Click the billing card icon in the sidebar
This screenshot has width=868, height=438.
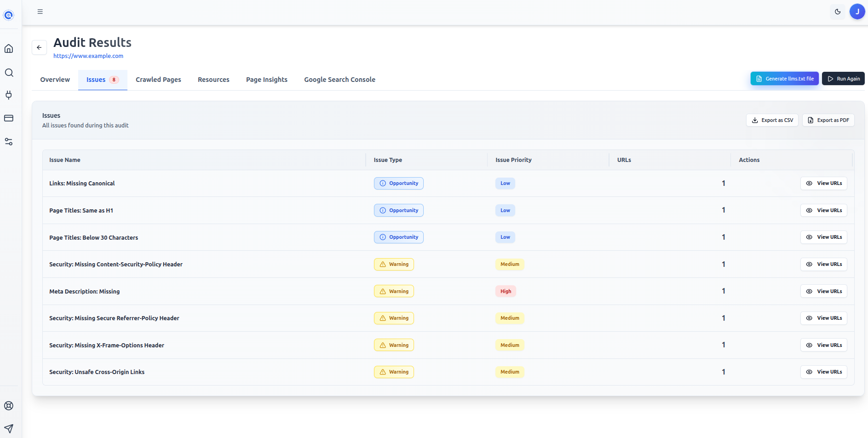pos(9,118)
